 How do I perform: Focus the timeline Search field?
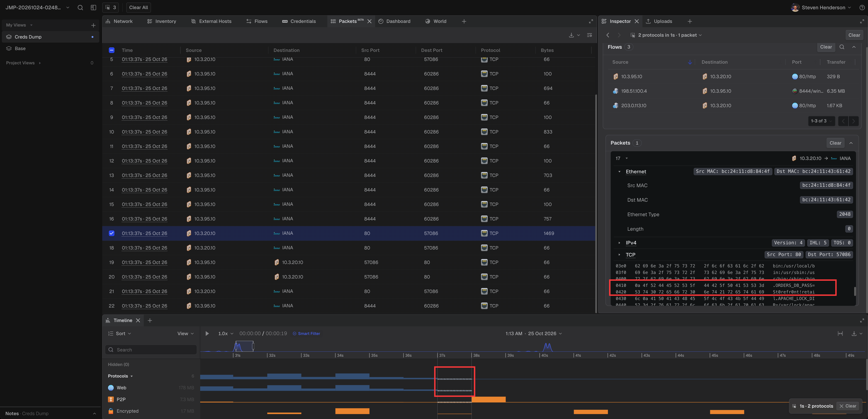151,350
